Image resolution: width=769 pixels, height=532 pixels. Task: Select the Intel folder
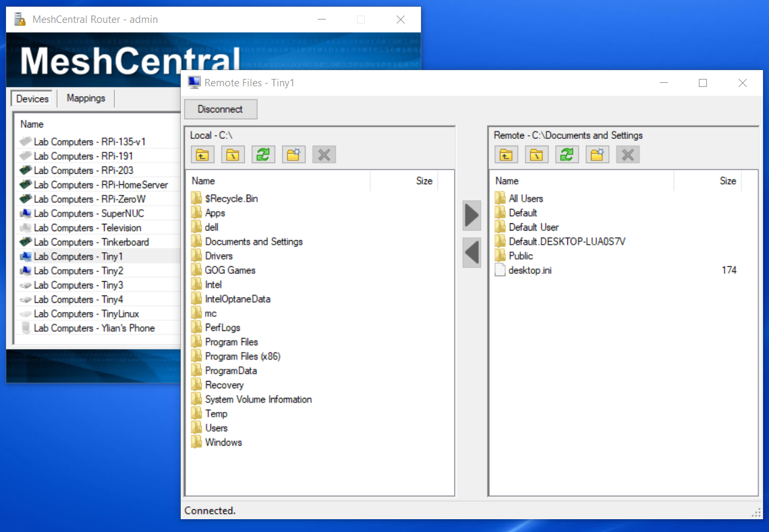click(206, 285)
